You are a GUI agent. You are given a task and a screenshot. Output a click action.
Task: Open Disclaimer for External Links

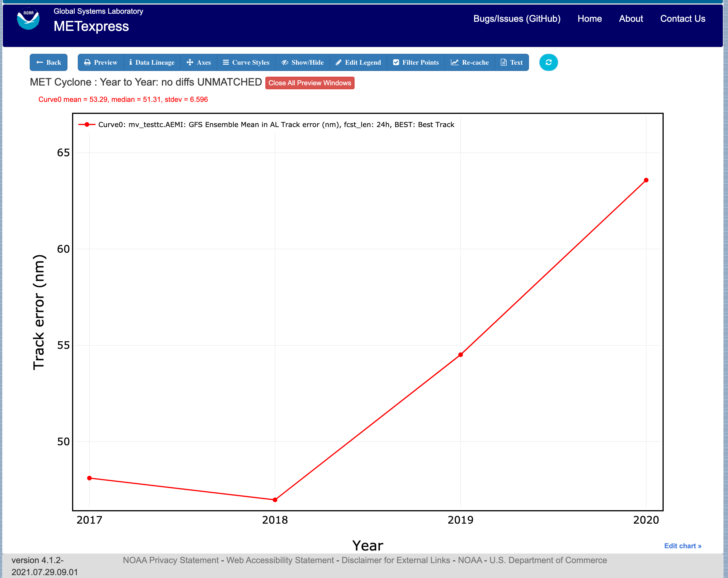pyautogui.click(x=396, y=560)
